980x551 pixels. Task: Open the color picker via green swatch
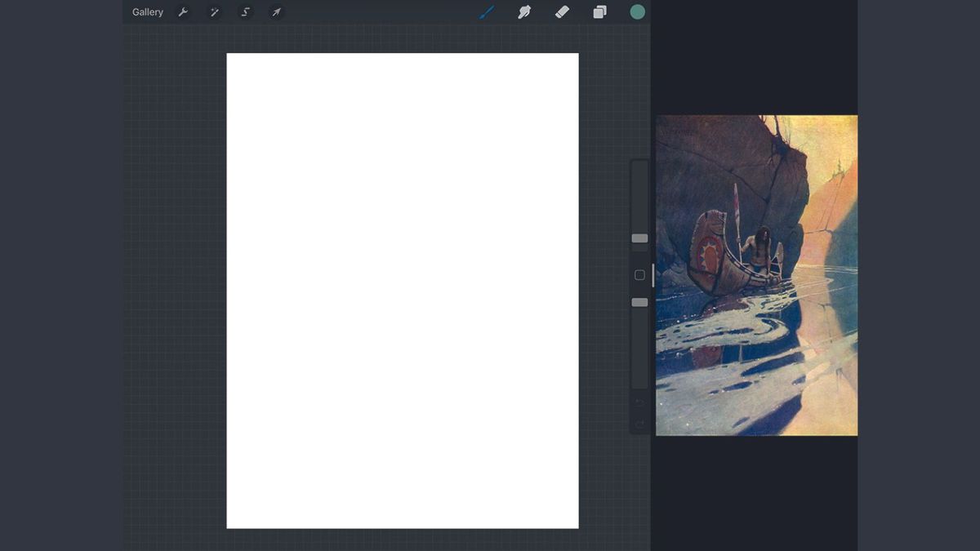point(637,11)
